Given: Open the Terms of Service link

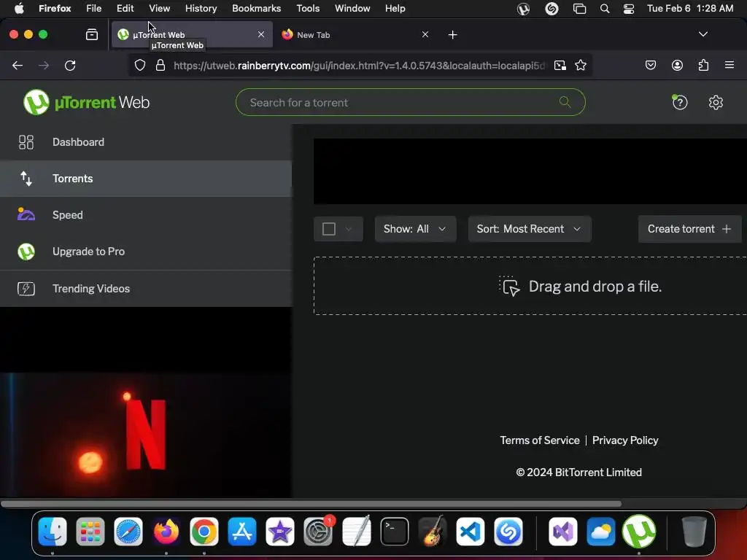Looking at the screenshot, I should pyautogui.click(x=539, y=440).
